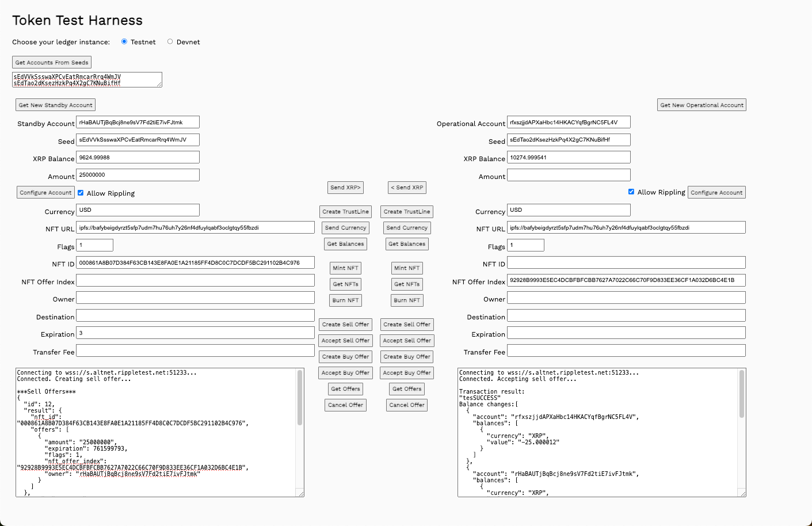This screenshot has height=526, width=812.
Task: Toggle operational account Allow Rippling checkbox
Action: pyautogui.click(x=631, y=192)
